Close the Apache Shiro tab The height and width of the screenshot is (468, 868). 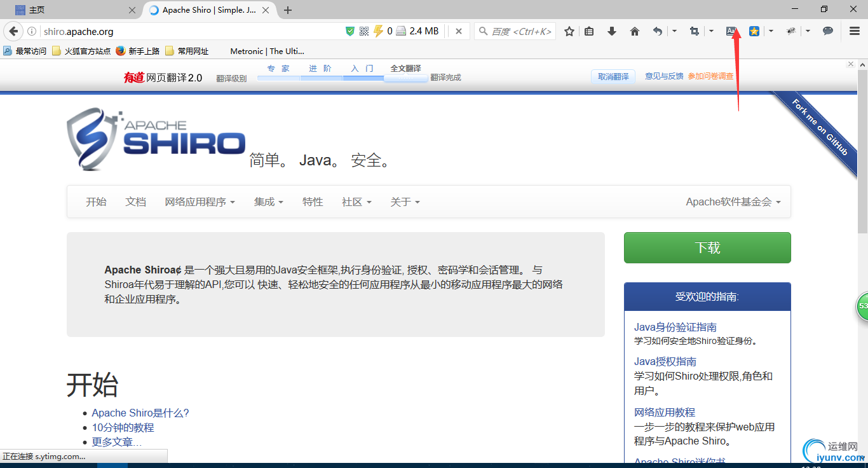pos(266,10)
